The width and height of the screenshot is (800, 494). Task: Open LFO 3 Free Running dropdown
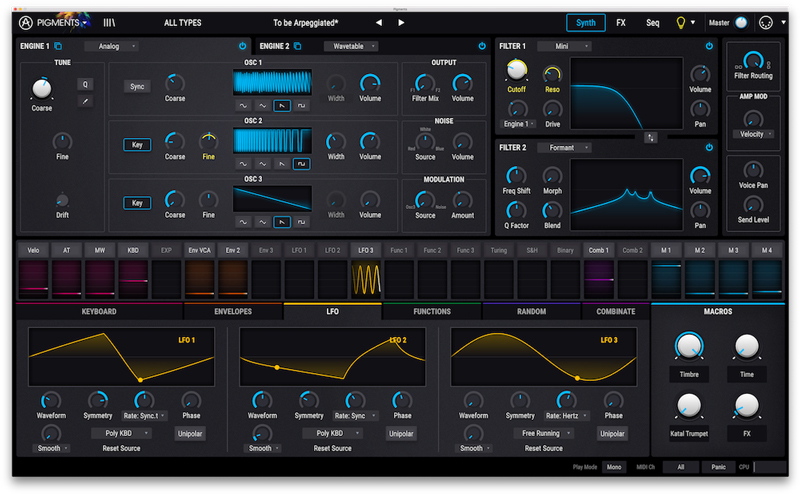(x=544, y=433)
